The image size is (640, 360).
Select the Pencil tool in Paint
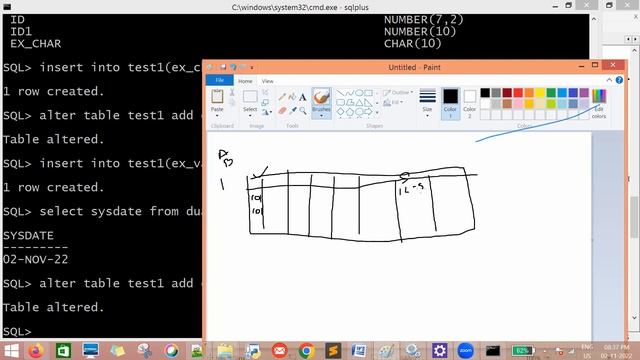tap(282, 97)
